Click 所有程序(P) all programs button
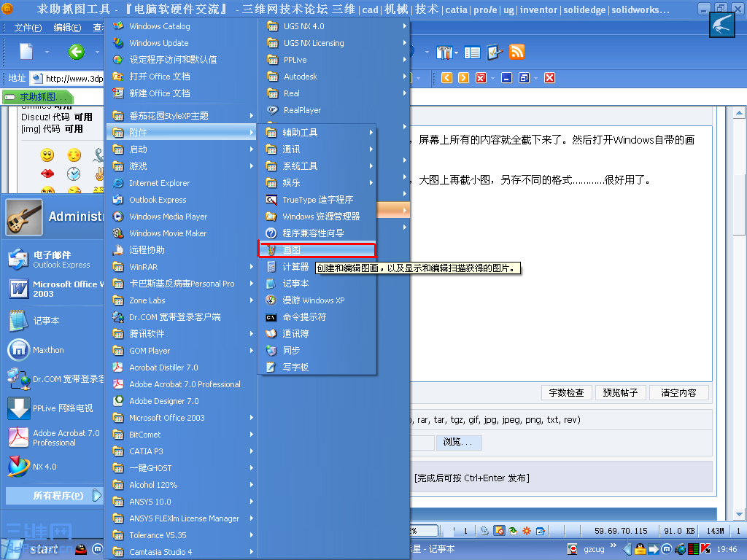This screenshot has height=560, width=747. [54, 495]
